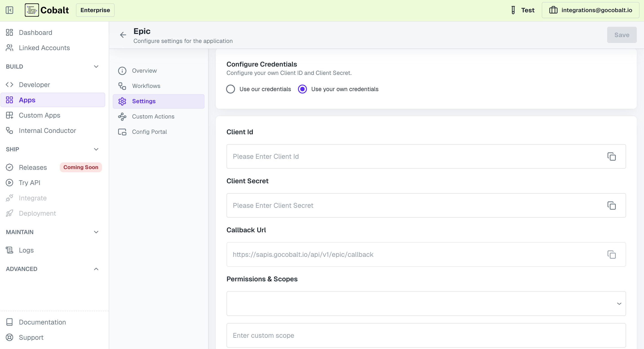Viewport: 644px width, 349px height.
Task: Select Internal Conductor in the sidebar
Action: tap(47, 130)
